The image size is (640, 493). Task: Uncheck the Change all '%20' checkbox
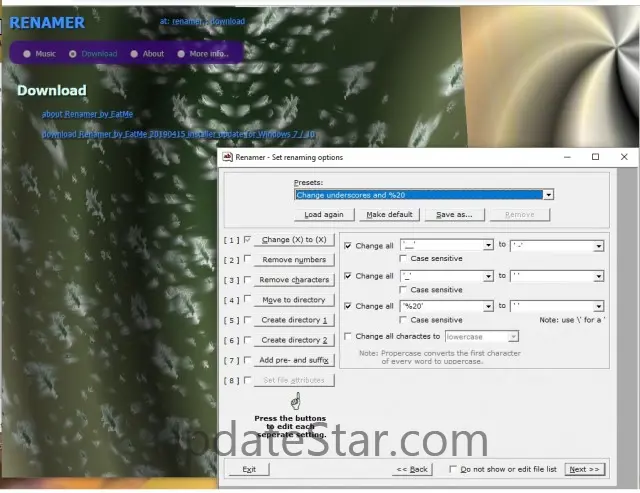click(x=348, y=306)
